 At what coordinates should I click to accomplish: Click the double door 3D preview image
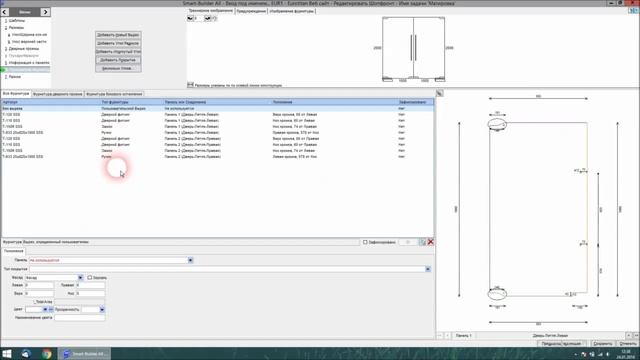tap(413, 49)
